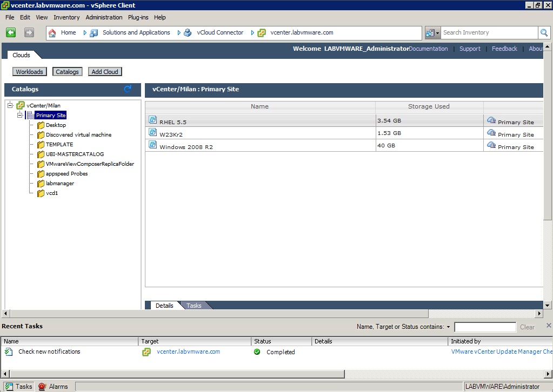This screenshot has height=392, width=553.
Task: Click the TEMPLATE folder icon
Action: pos(41,144)
